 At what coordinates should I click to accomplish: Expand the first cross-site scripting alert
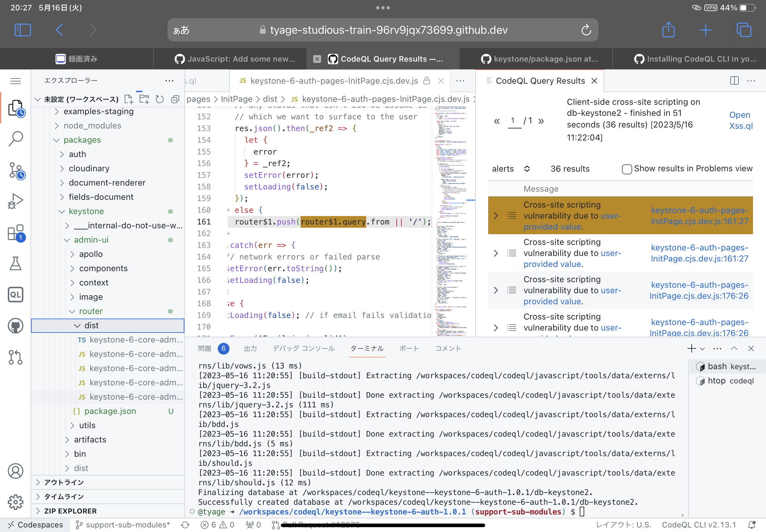pyautogui.click(x=496, y=215)
